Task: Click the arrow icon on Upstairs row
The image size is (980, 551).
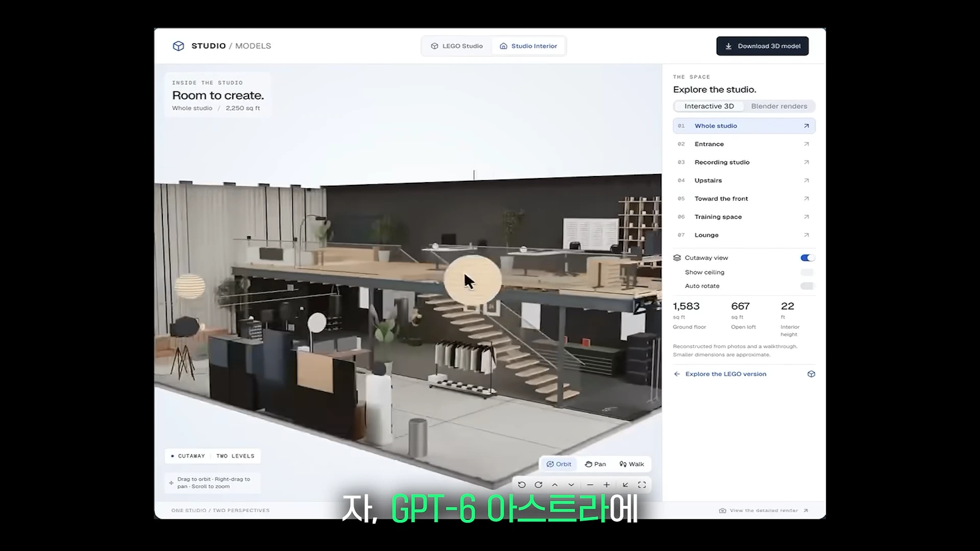Action: [x=806, y=181]
